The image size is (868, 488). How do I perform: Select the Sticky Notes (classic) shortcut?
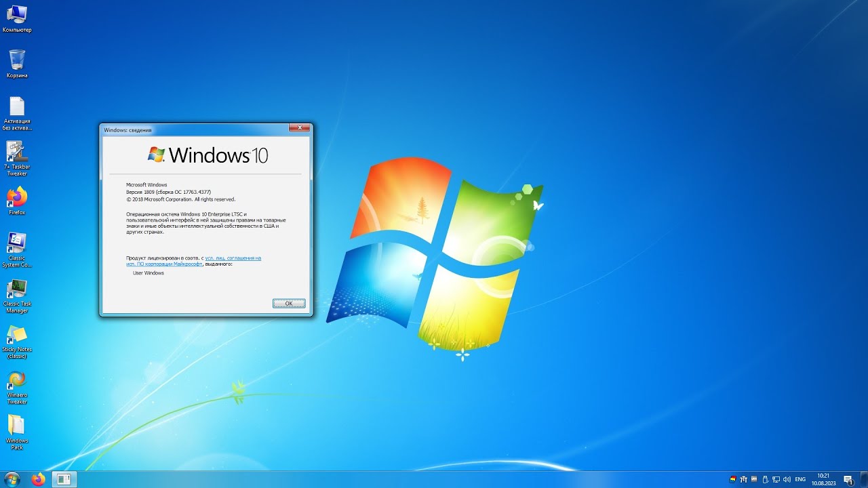click(17, 342)
